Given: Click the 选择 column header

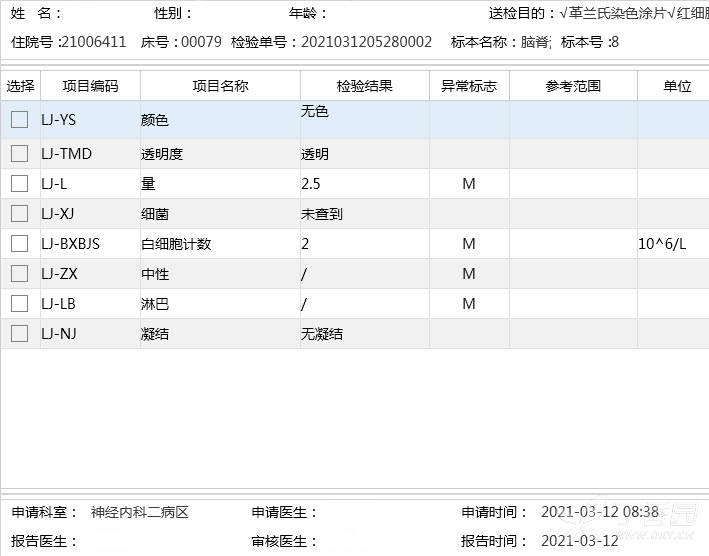Looking at the screenshot, I should pyautogui.click(x=19, y=86).
